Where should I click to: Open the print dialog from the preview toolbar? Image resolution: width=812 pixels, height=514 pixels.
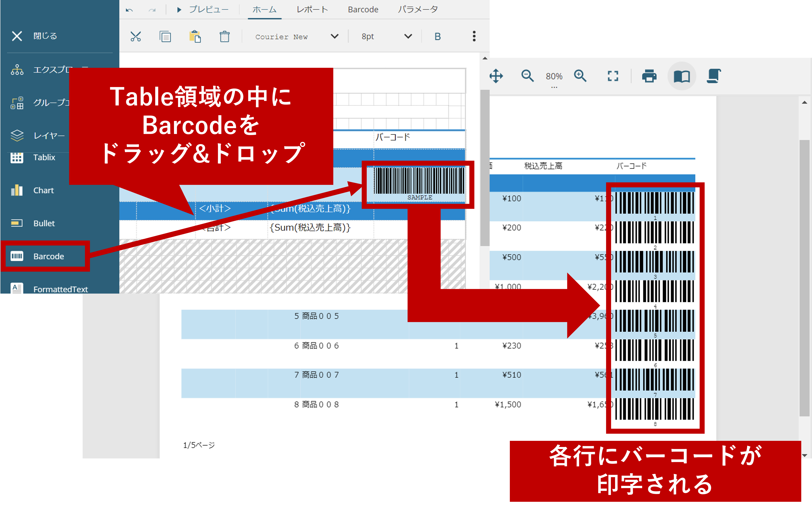649,76
